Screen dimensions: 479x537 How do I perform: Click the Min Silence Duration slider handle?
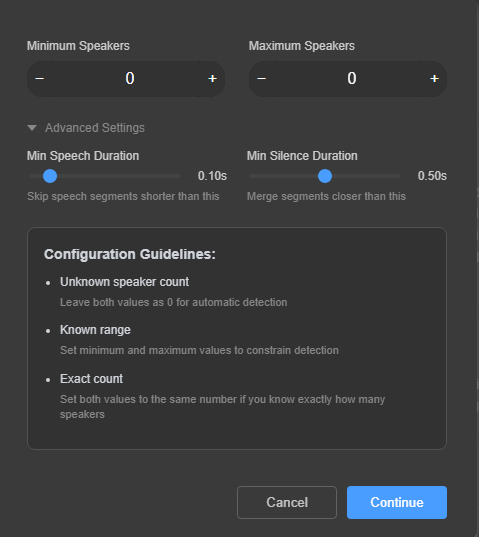[325, 176]
